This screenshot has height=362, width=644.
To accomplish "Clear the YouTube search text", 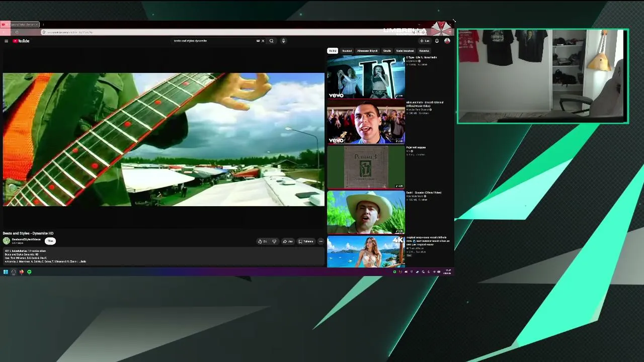I will pos(263,41).
